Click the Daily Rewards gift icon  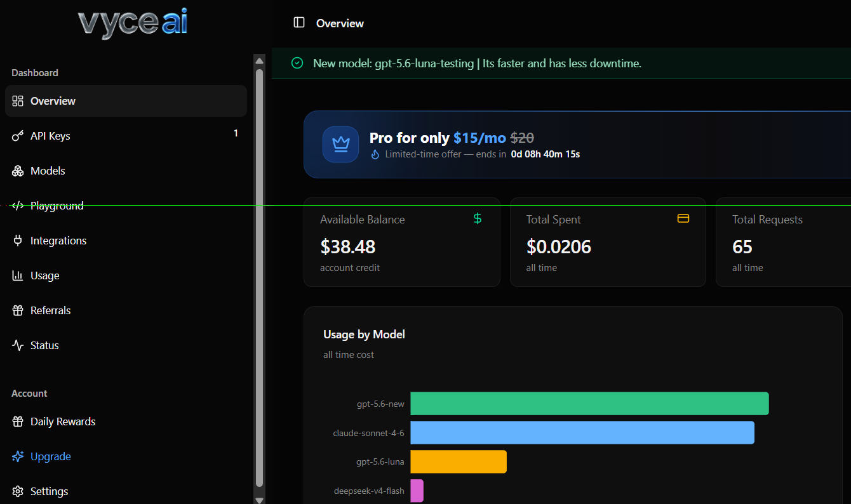pyautogui.click(x=18, y=421)
